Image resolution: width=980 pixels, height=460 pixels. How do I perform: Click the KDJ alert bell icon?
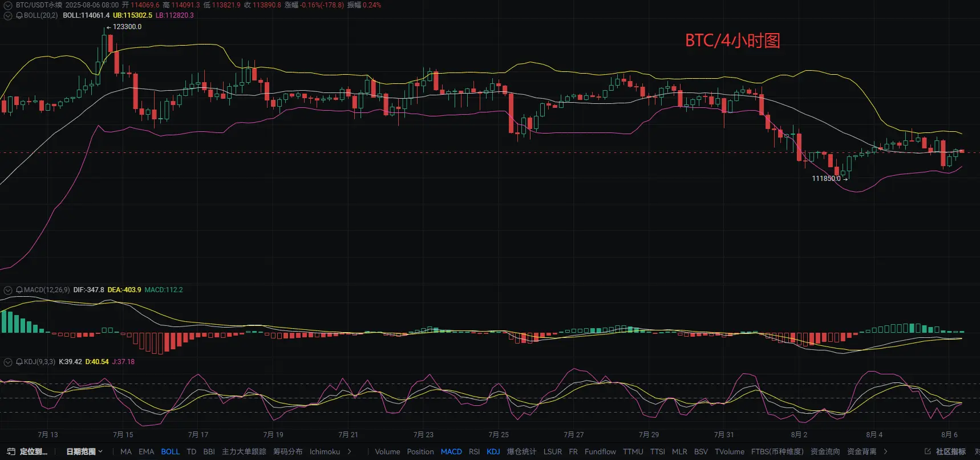point(19,362)
